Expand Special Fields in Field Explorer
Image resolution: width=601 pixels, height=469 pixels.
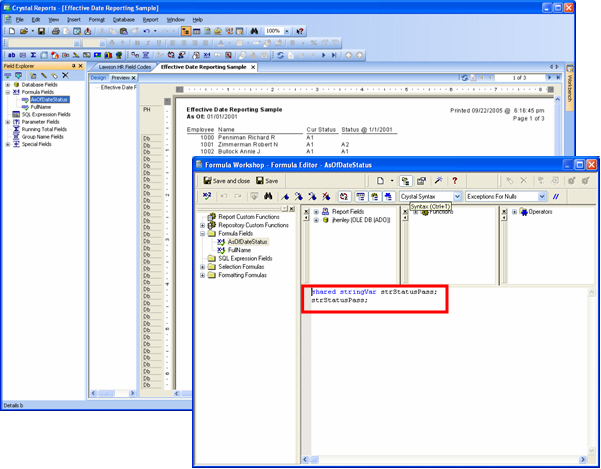coord(8,144)
